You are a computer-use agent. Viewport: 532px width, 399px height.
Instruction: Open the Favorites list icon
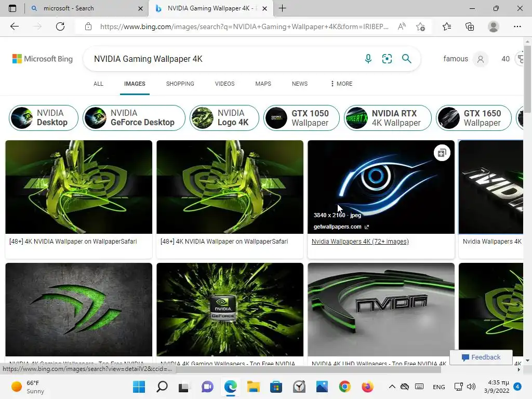point(447,26)
